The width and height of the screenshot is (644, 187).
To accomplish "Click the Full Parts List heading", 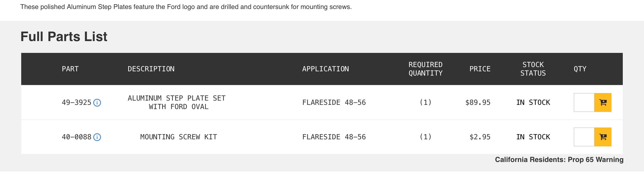I will (x=64, y=37).
